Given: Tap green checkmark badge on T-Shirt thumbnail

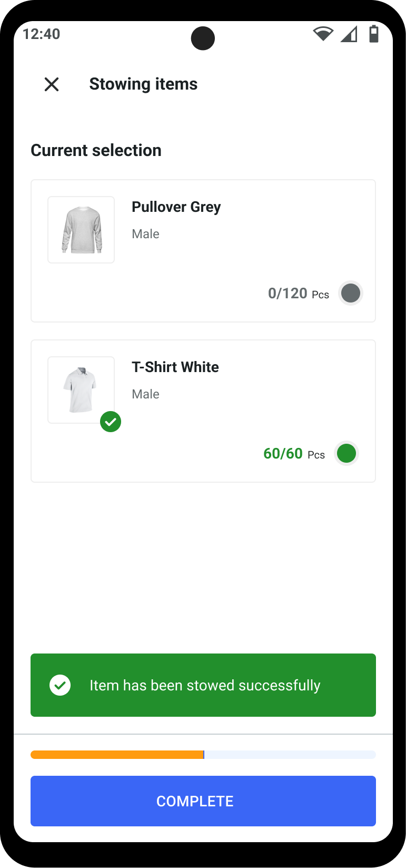Looking at the screenshot, I should (x=111, y=422).
